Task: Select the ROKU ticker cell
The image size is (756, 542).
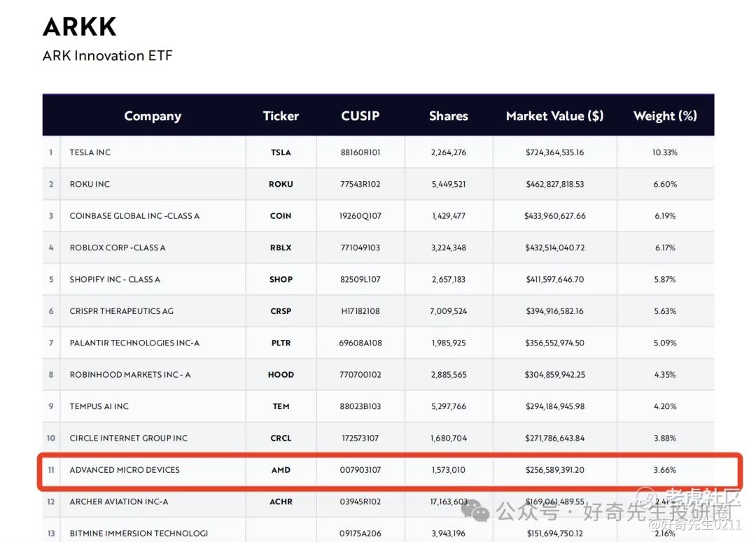Action: pos(281,184)
